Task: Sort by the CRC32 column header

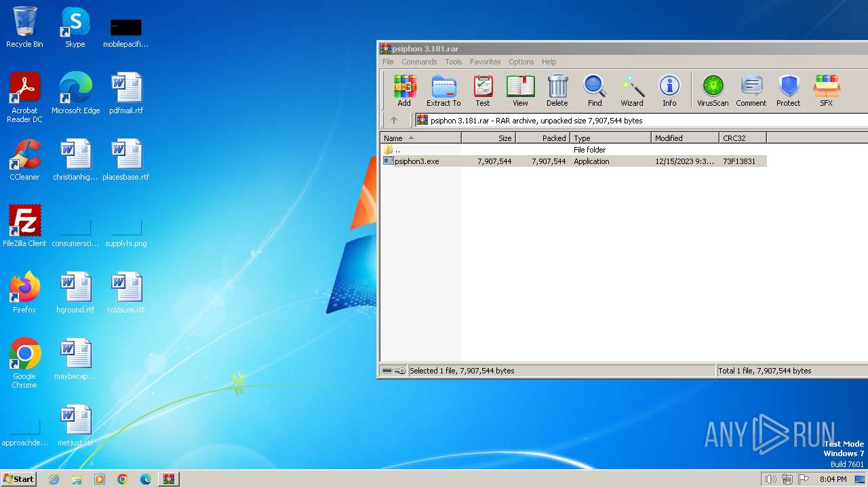Action: (743, 138)
